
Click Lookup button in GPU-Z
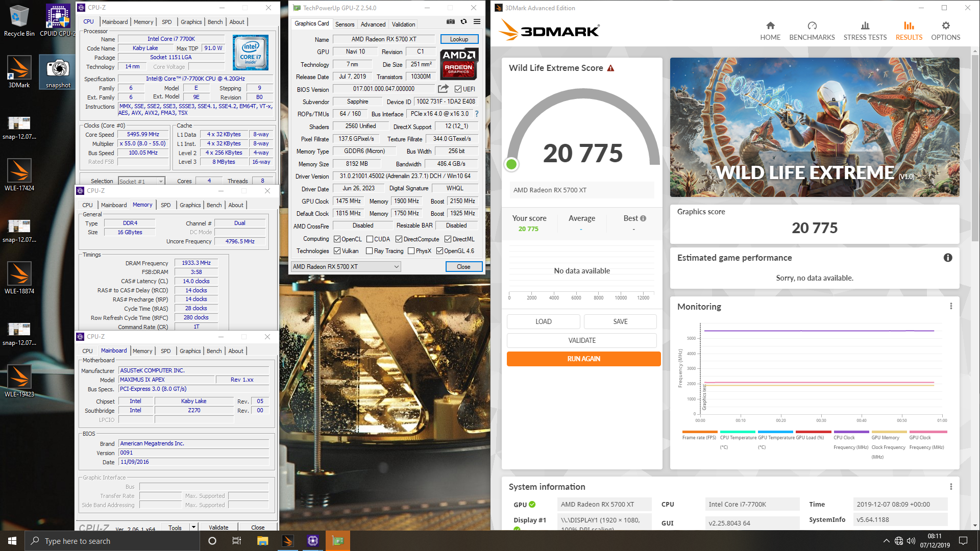[x=459, y=39]
